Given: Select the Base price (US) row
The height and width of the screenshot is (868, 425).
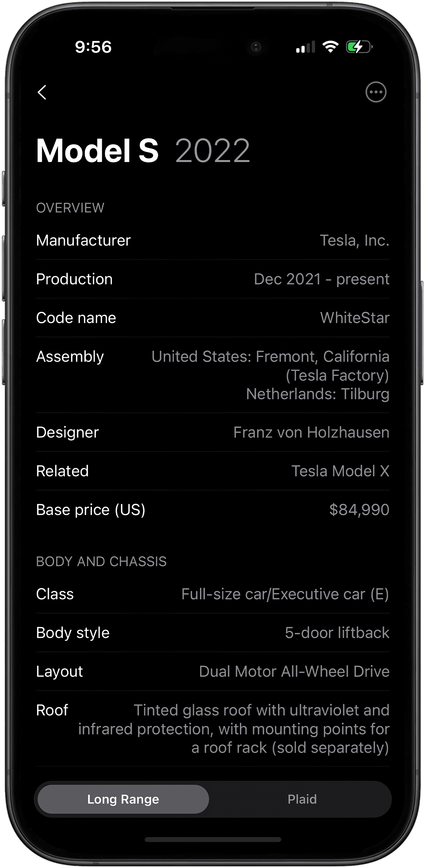Looking at the screenshot, I should click(x=213, y=509).
